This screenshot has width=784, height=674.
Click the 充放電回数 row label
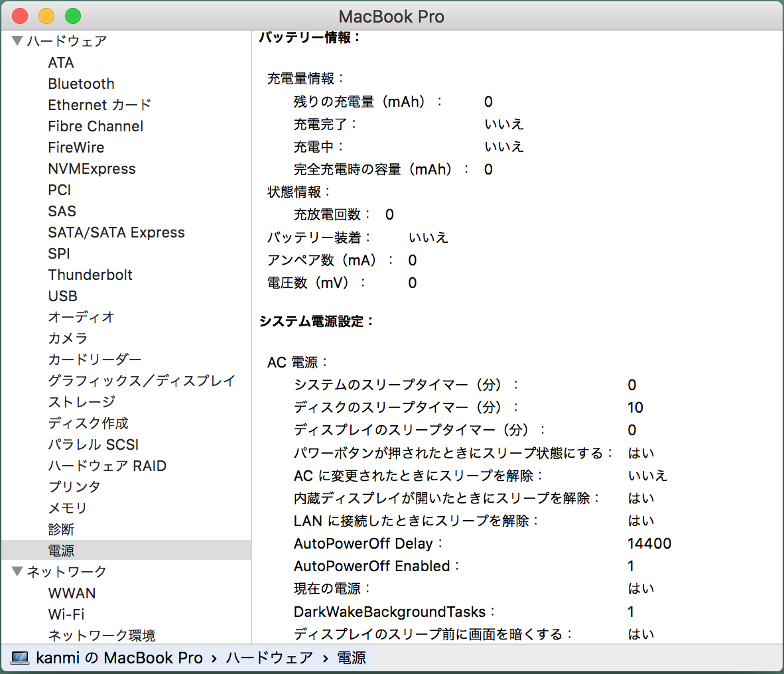click(x=332, y=214)
